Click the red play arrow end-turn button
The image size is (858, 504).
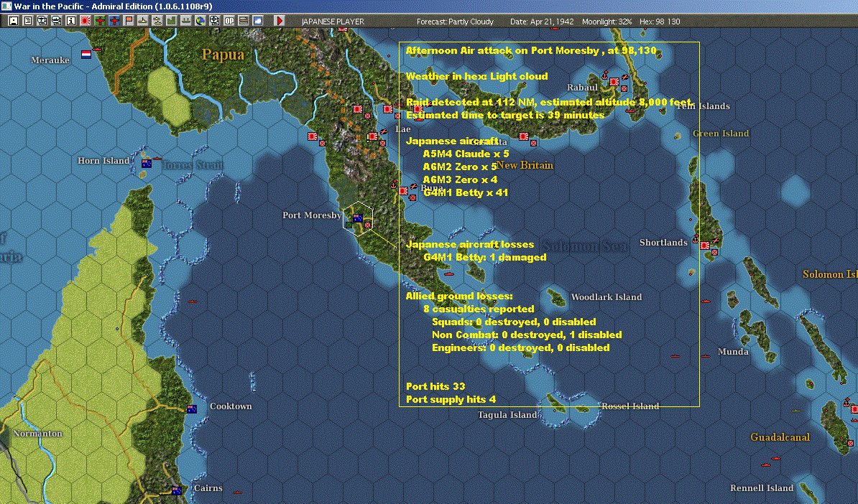tap(279, 21)
